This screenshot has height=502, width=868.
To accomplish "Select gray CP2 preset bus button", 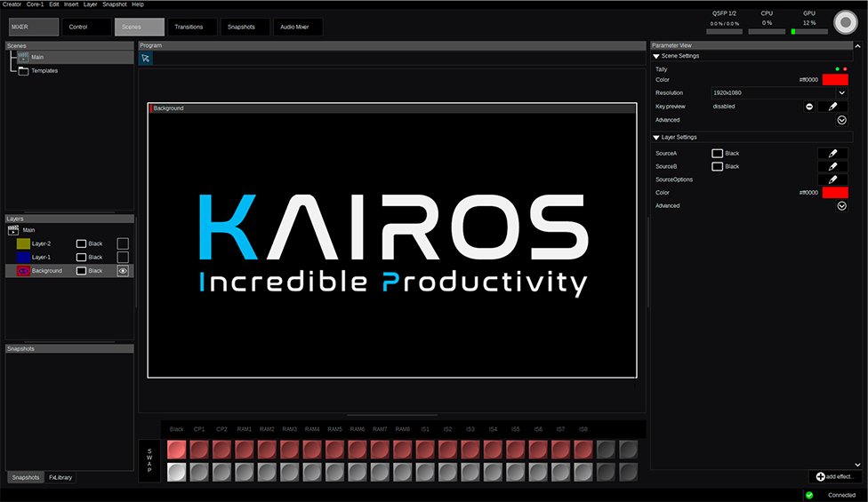I will pyautogui.click(x=222, y=472).
